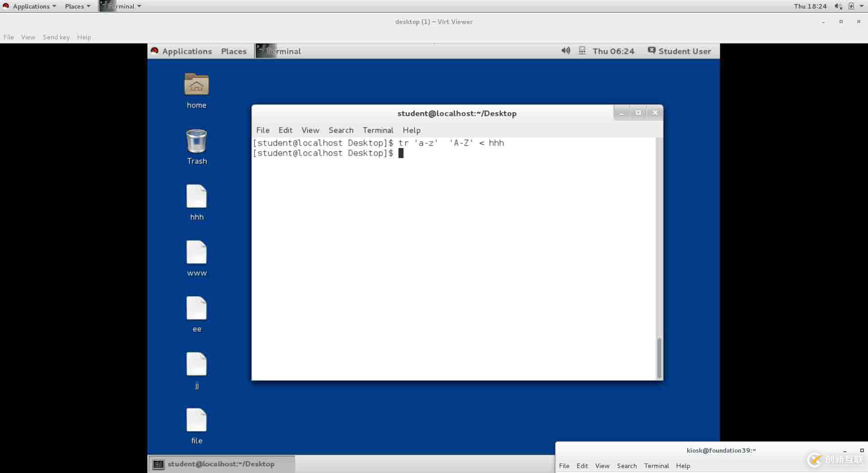Expand the host Places dropdown menu

pyautogui.click(x=77, y=6)
